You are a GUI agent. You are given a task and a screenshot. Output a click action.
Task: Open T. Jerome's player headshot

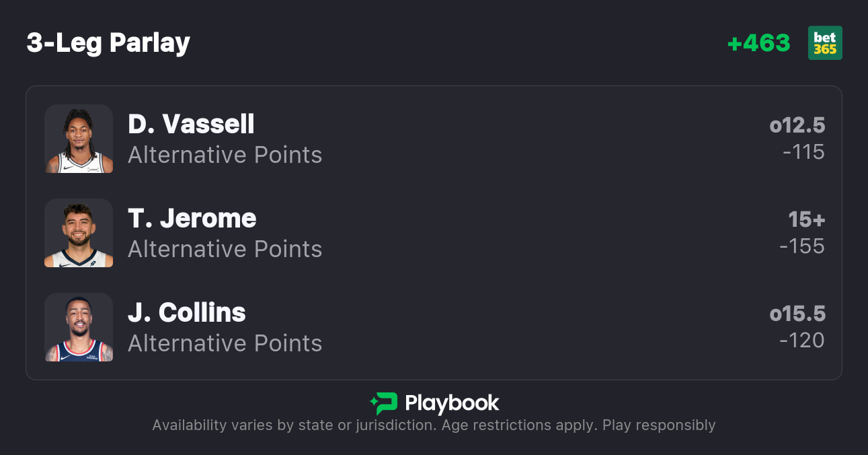point(79,233)
